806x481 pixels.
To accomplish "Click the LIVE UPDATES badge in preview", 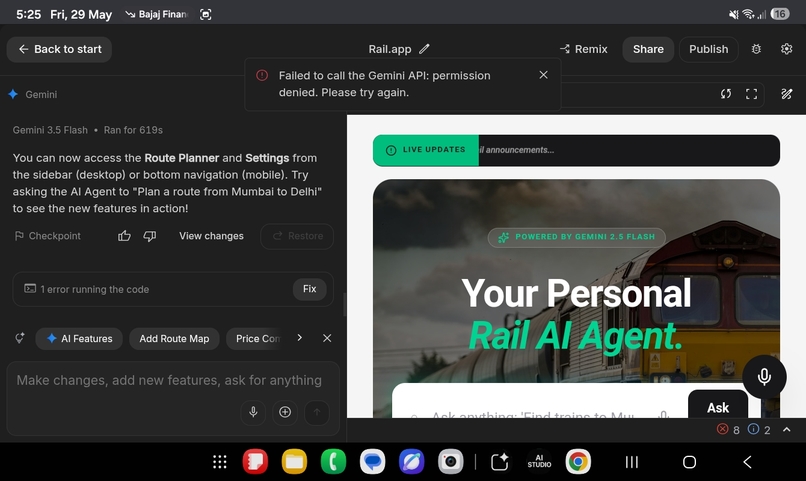I will 426,150.
